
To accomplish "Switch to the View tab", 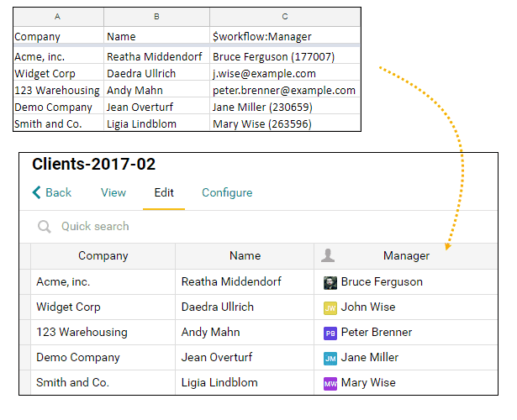I will pos(113,192).
